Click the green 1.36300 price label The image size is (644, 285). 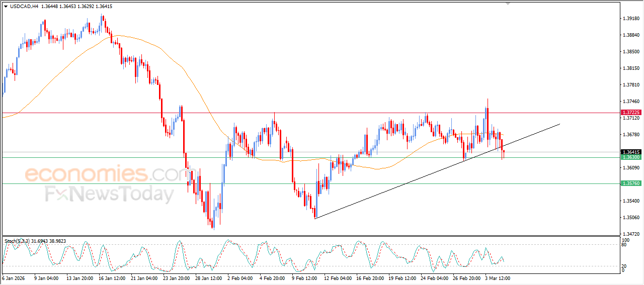(630, 157)
